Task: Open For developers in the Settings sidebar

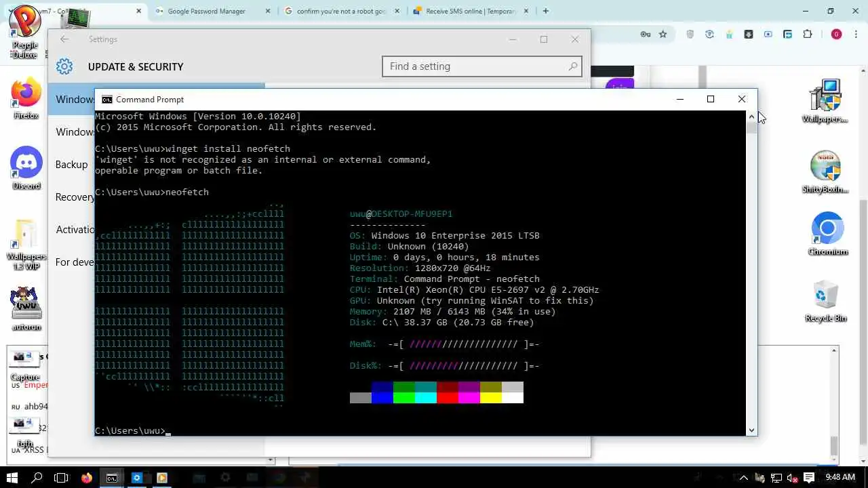Action: click(72, 262)
